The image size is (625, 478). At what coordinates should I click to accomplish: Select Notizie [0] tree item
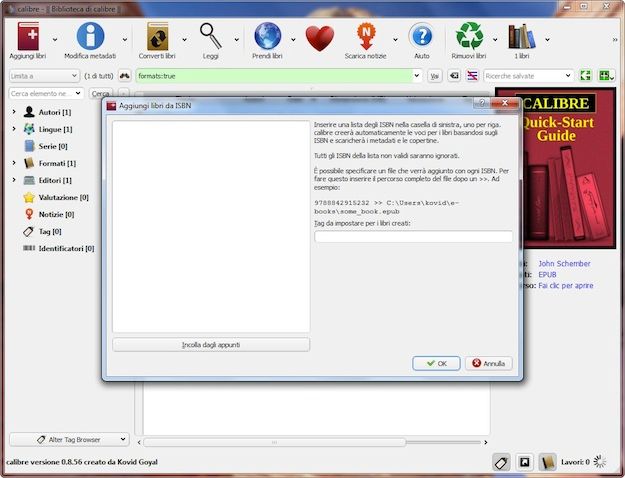(x=56, y=214)
